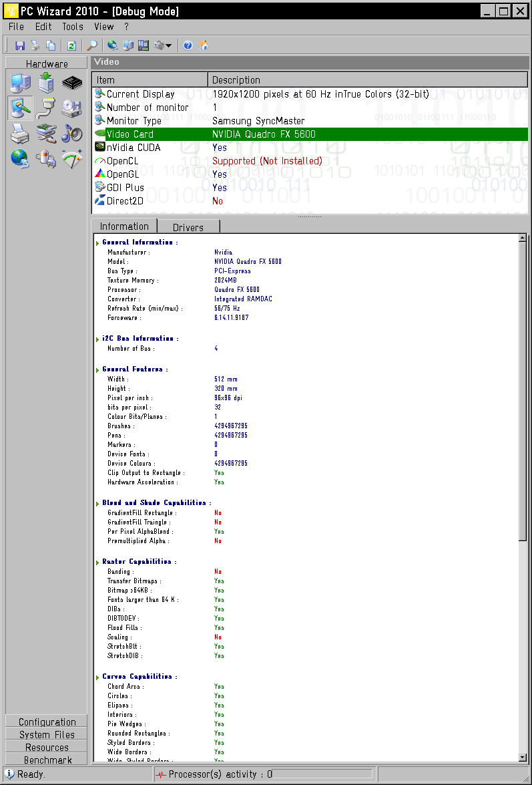Click the Save report toolbar icon
This screenshot has width=532, height=785.
[20, 45]
